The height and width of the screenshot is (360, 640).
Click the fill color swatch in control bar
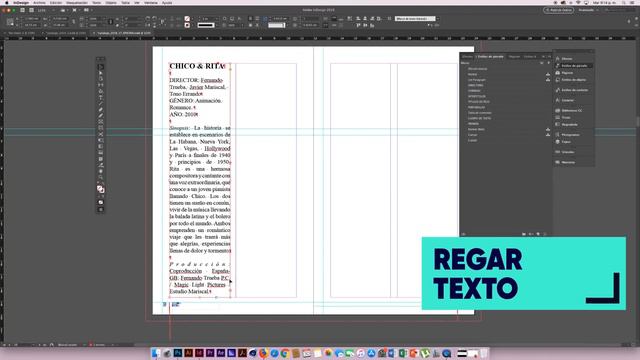tap(187, 19)
